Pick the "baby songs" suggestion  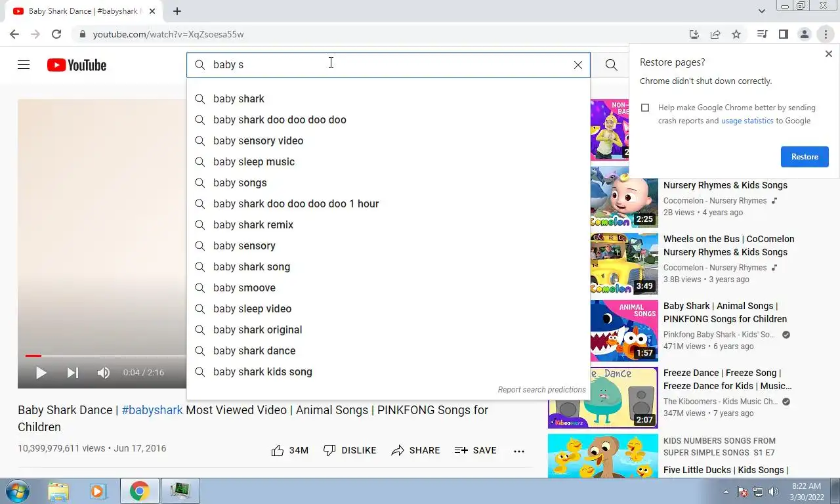[388, 182]
